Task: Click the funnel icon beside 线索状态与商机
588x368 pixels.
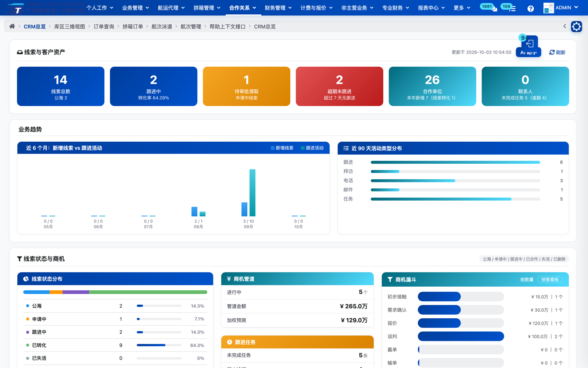Action: tap(19, 259)
